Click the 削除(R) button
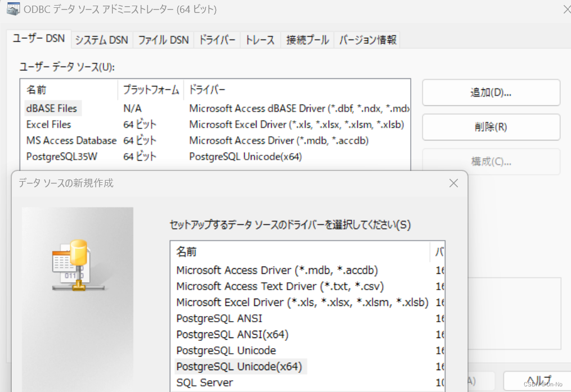The width and height of the screenshot is (571, 392). pyautogui.click(x=490, y=127)
